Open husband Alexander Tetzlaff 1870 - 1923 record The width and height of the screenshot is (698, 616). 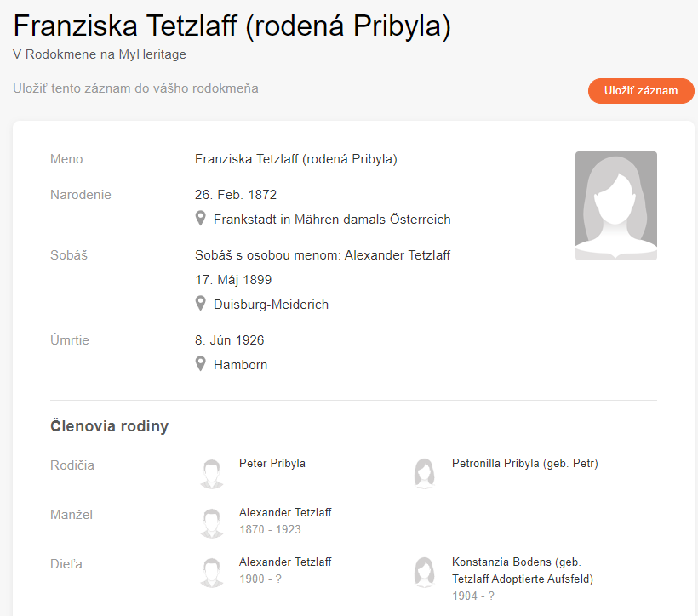pyautogui.click(x=285, y=513)
